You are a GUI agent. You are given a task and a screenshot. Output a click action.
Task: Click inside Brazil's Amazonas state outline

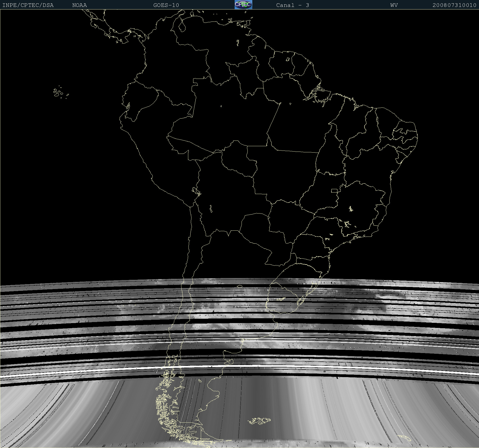(231, 115)
